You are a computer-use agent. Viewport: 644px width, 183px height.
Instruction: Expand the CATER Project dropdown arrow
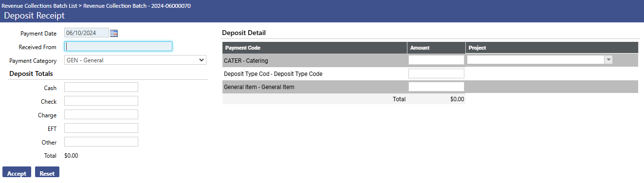608,60
